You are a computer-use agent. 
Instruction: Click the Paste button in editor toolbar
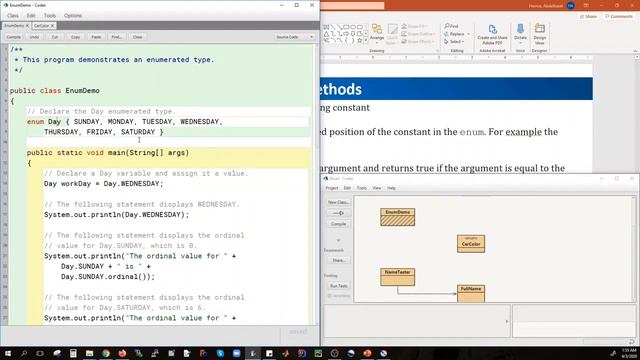96,37
